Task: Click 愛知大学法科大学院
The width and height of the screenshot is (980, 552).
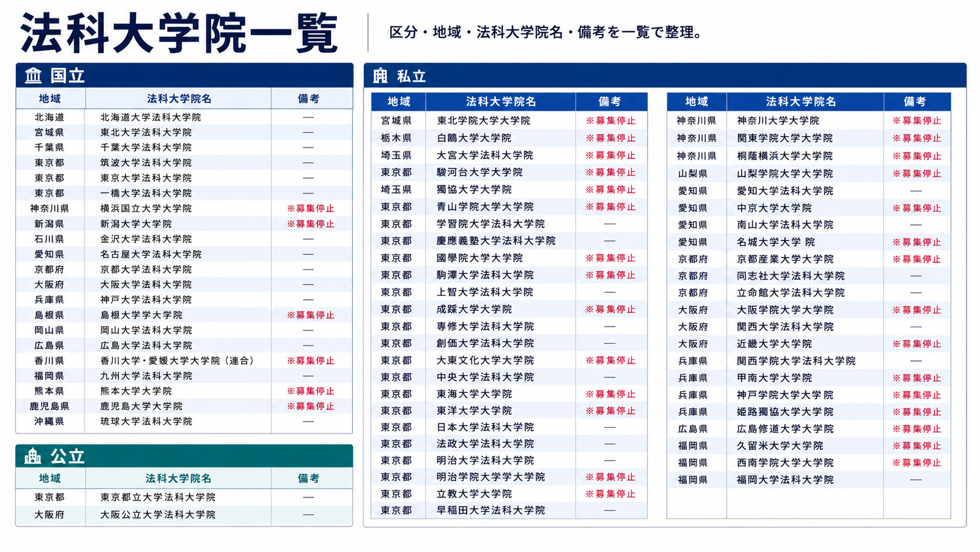Action: click(785, 191)
